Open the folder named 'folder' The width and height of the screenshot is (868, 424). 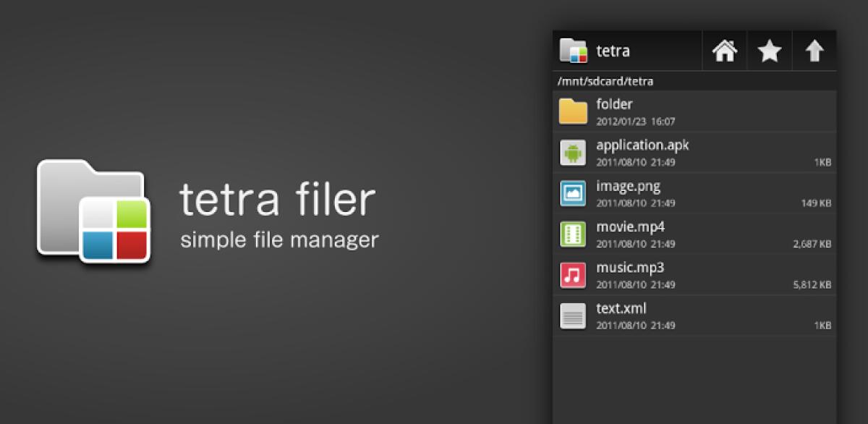click(613, 104)
